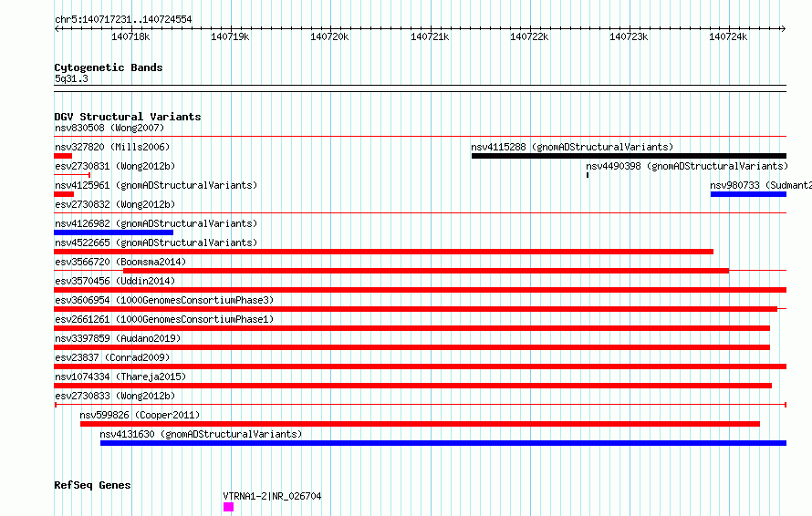Open nsv4522665 (gnomADStructuralVariants) label
This screenshot has width=812, height=516.
156,243
